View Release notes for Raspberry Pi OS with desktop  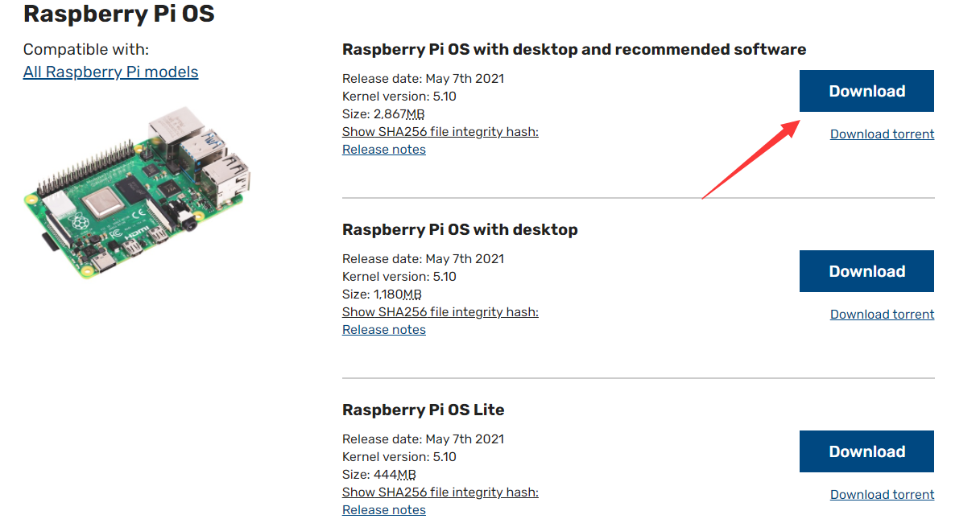coord(384,330)
